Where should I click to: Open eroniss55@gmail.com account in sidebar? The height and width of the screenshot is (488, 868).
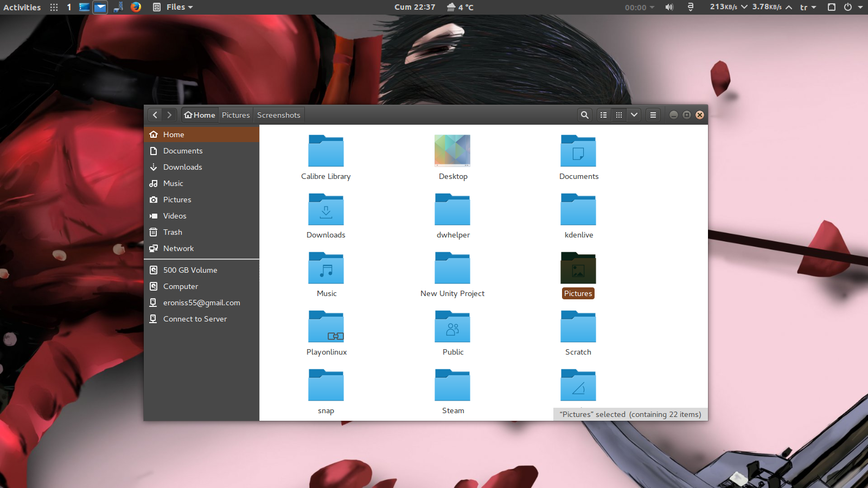(201, 303)
